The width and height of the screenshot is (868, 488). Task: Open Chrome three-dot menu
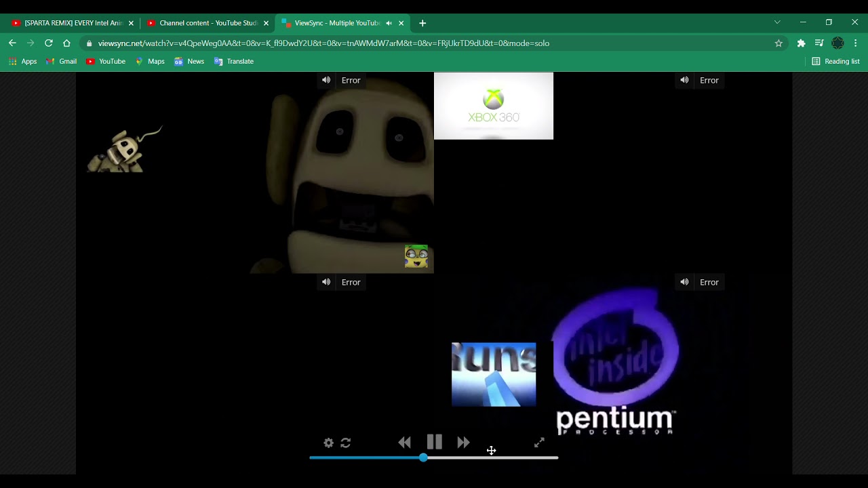[856, 43]
